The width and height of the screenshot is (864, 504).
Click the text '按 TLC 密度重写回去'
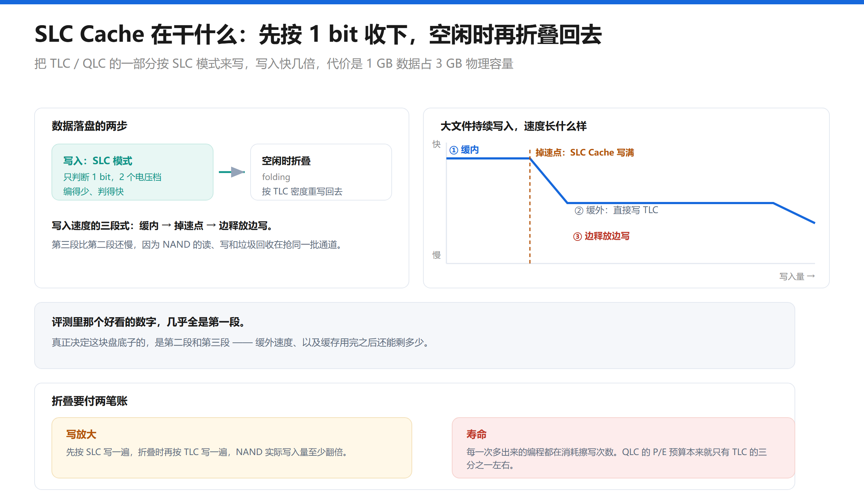coord(302,192)
